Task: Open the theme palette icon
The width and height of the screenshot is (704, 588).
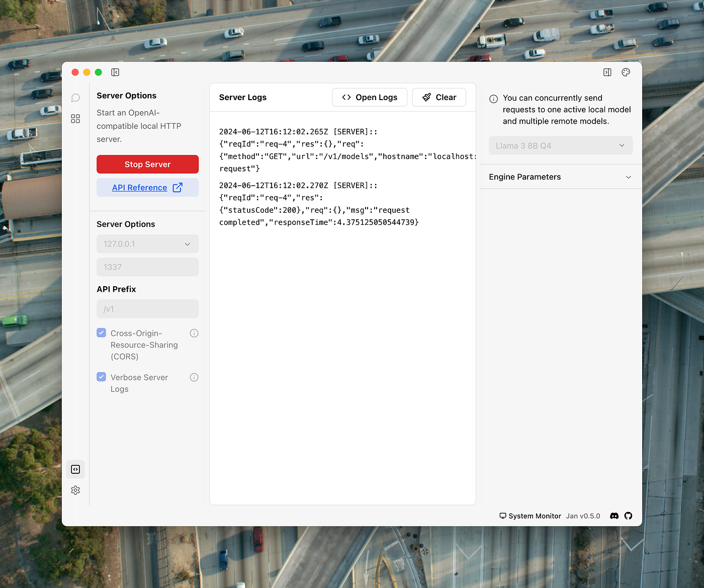Action: tap(626, 72)
